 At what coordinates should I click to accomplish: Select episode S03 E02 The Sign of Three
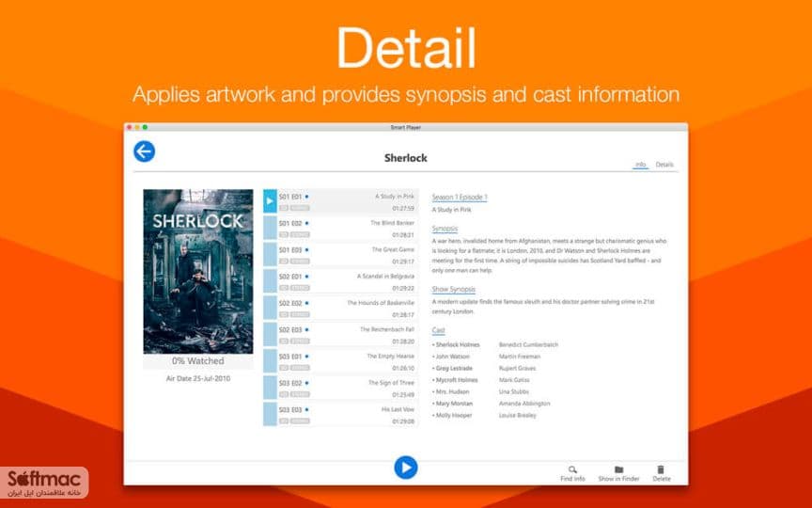340,389
